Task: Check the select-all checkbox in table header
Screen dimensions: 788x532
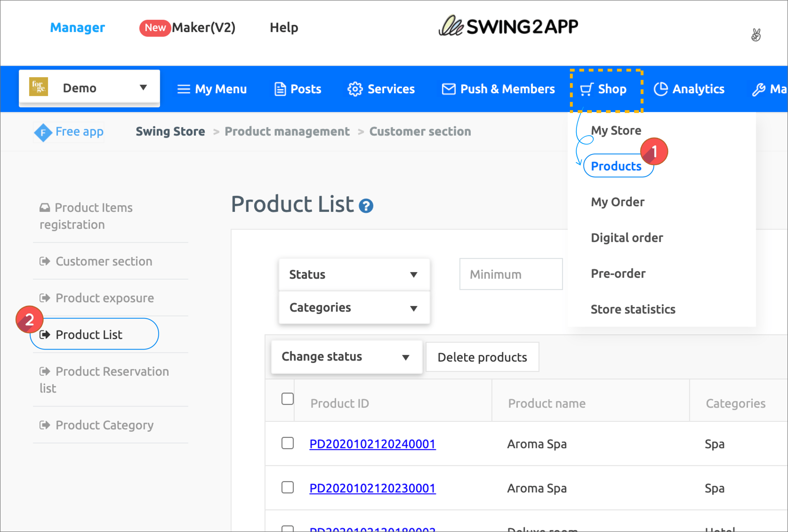Action: click(288, 399)
